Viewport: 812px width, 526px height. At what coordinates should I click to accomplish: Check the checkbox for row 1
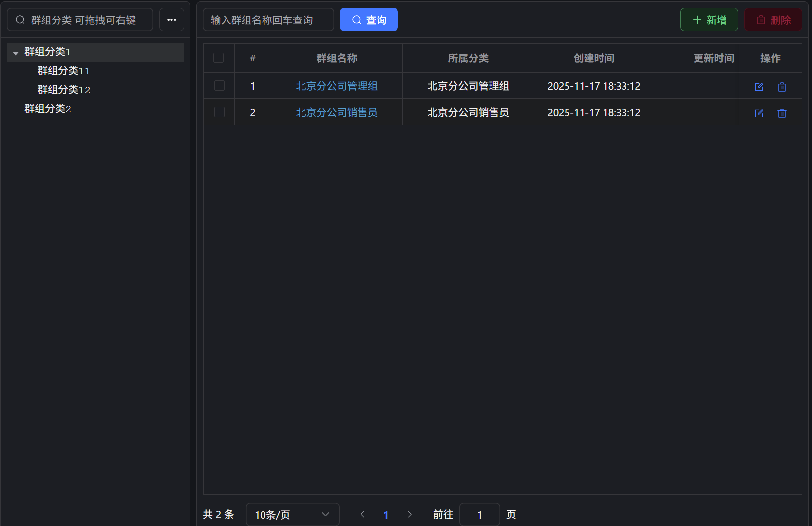pyautogui.click(x=219, y=86)
